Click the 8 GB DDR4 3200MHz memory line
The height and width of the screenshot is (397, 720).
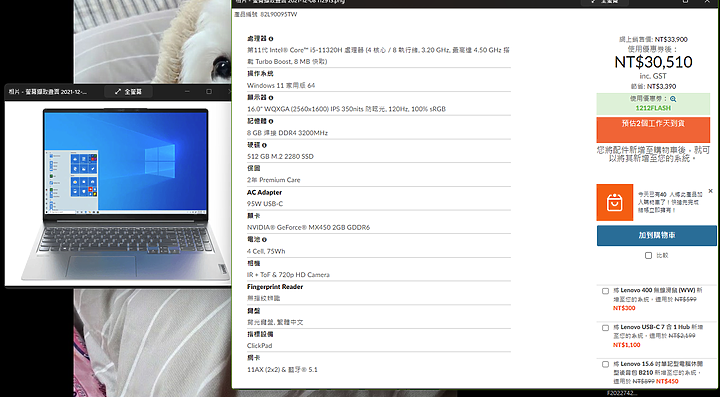click(x=287, y=133)
